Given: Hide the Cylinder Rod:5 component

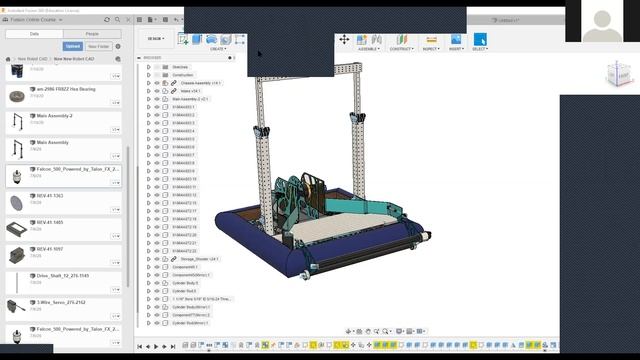Looking at the screenshot, I should pyautogui.click(x=157, y=291).
